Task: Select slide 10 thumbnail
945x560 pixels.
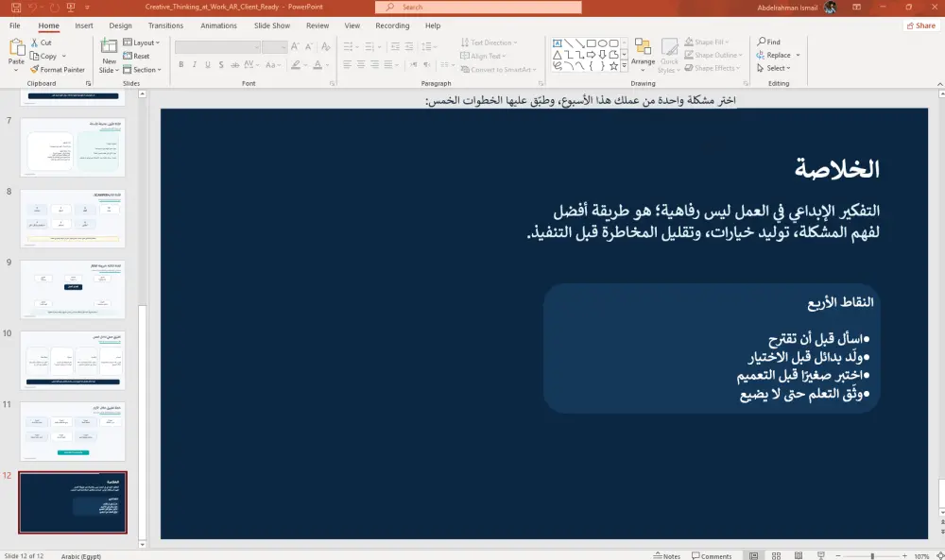Action: coord(73,360)
